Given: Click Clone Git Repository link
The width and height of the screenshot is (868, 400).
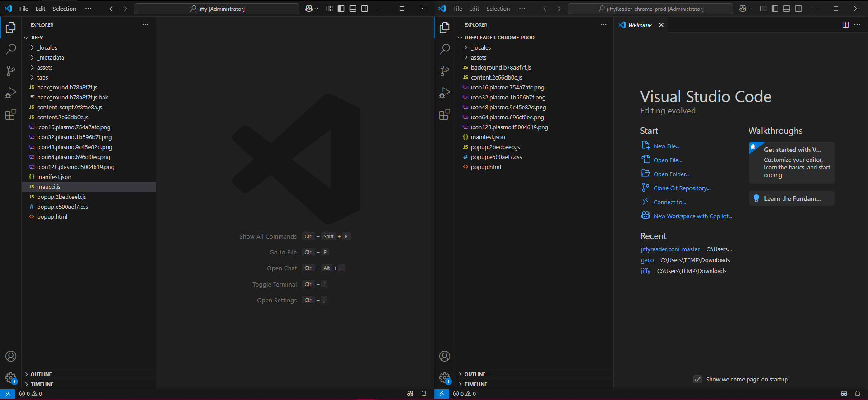Looking at the screenshot, I should [x=682, y=188].
